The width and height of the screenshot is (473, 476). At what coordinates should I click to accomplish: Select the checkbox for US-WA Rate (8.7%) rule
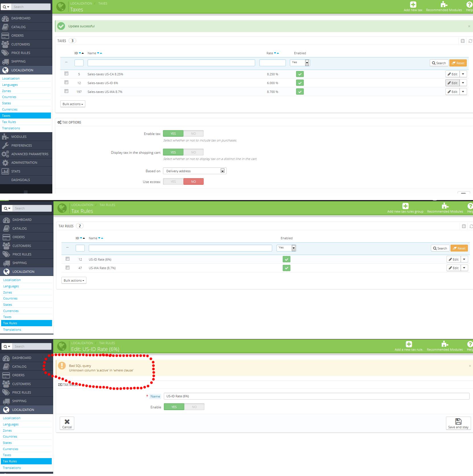click(68, 268)
